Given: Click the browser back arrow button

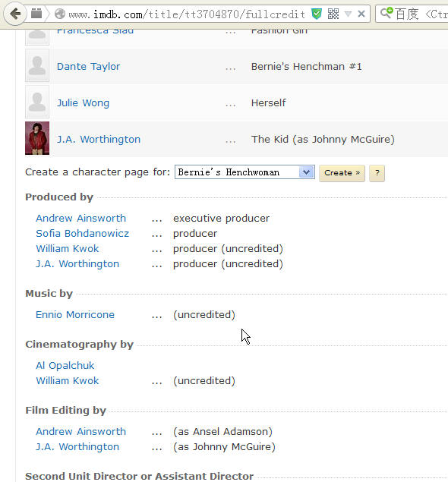Looking at the screenshot, I should (x=14, y=14).
